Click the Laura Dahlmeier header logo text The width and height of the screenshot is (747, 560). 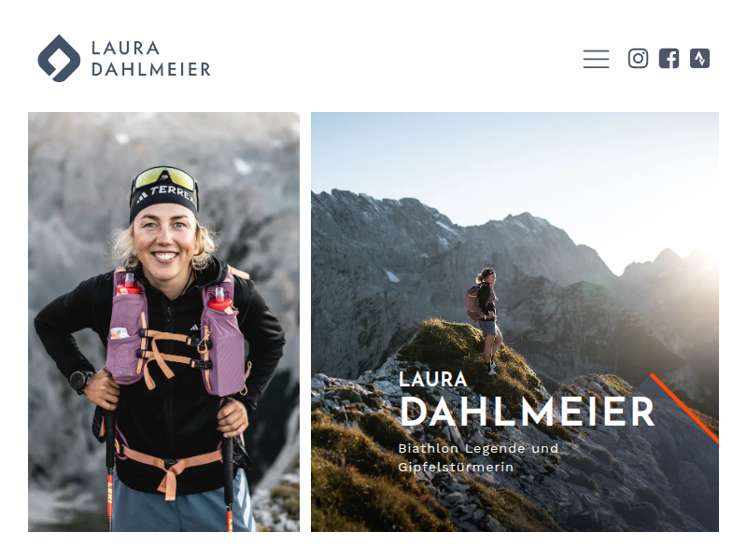tap(150, 59)
